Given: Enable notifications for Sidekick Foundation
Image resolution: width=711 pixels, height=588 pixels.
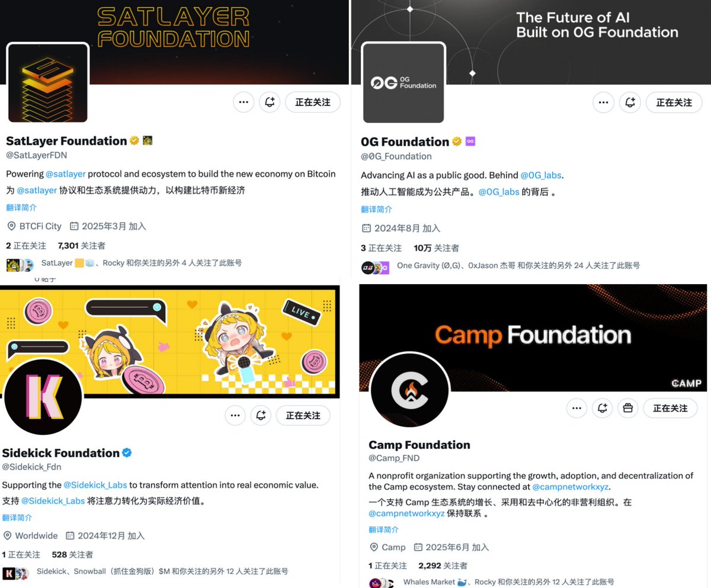Looking at the screenshot, I should pos(261,415).
